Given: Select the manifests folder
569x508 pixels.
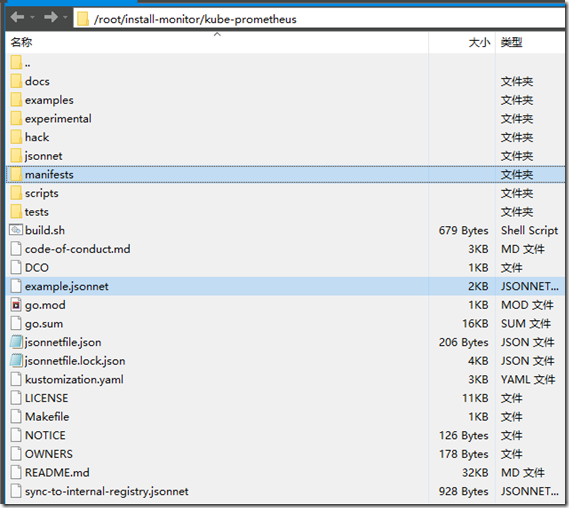Looking at the screenshot, I should [285, 175].
